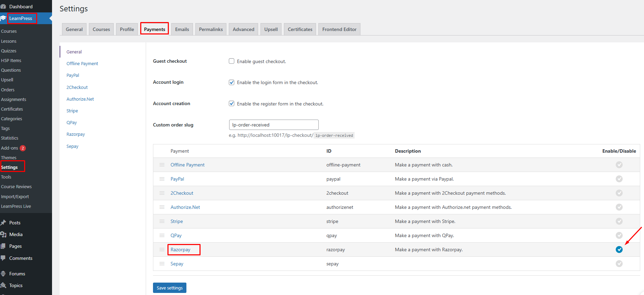Screen dimensions: 644x295
Task: Click the Save settings button
Action: (170, 288)
